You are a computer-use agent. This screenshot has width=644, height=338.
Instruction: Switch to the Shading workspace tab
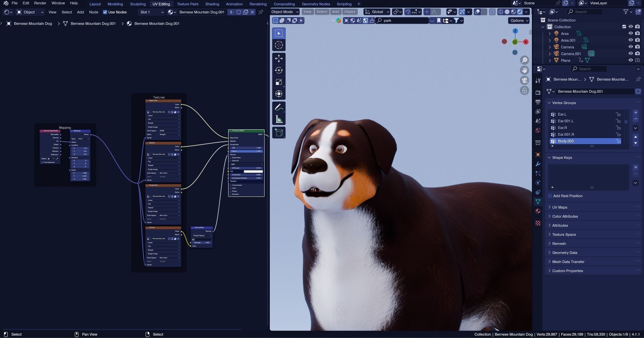[x=212, y=4]
